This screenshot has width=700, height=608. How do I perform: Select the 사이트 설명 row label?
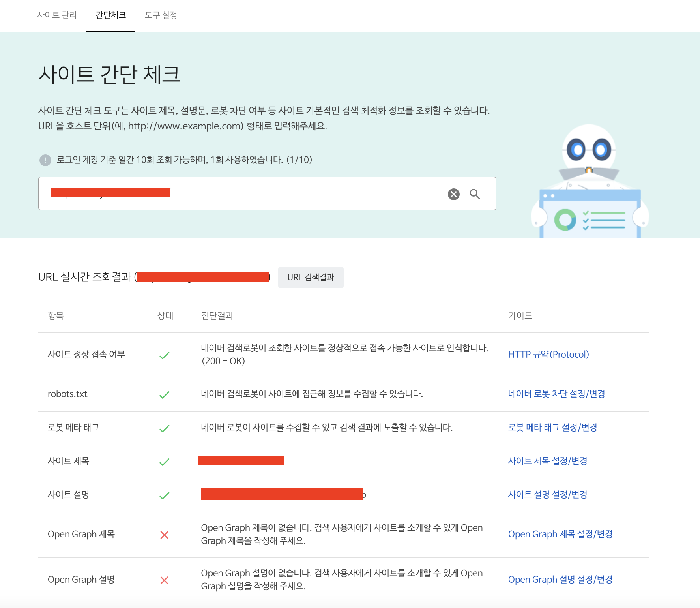pyautogui.click(x=69, y=495)
